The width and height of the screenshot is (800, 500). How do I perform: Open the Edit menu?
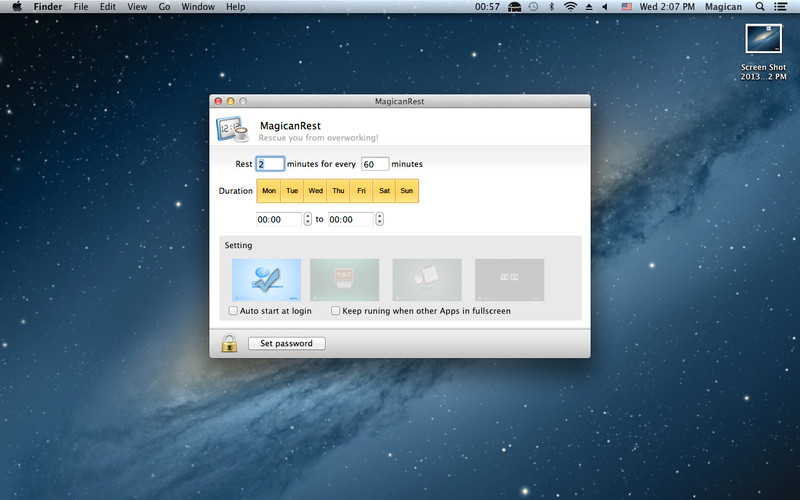click(108, 7)
